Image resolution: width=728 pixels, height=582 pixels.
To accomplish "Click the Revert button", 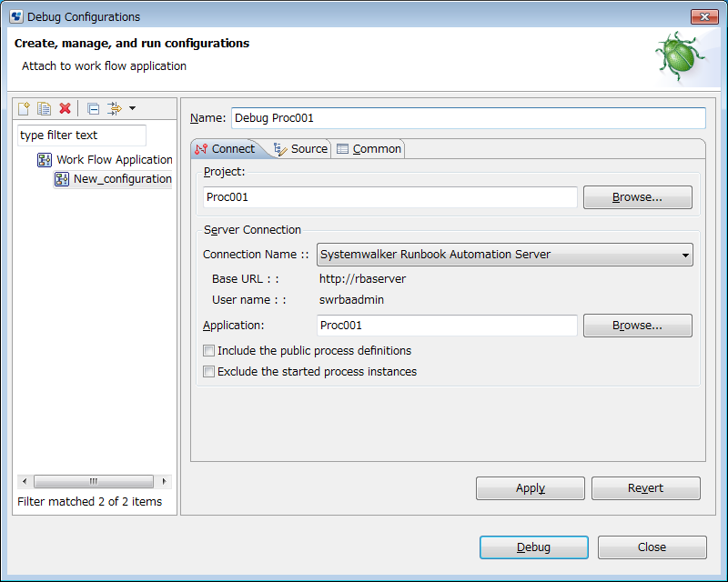I will pos(646,488).
